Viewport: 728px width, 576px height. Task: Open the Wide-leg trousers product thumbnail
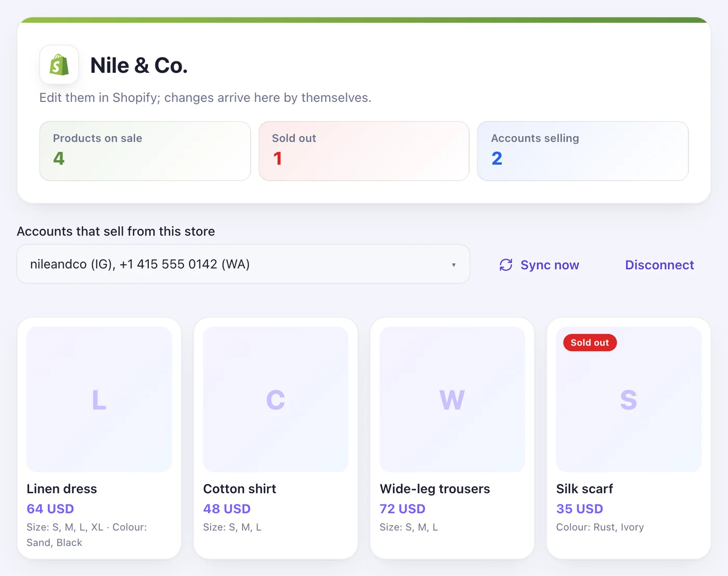(x=452, y=399)
